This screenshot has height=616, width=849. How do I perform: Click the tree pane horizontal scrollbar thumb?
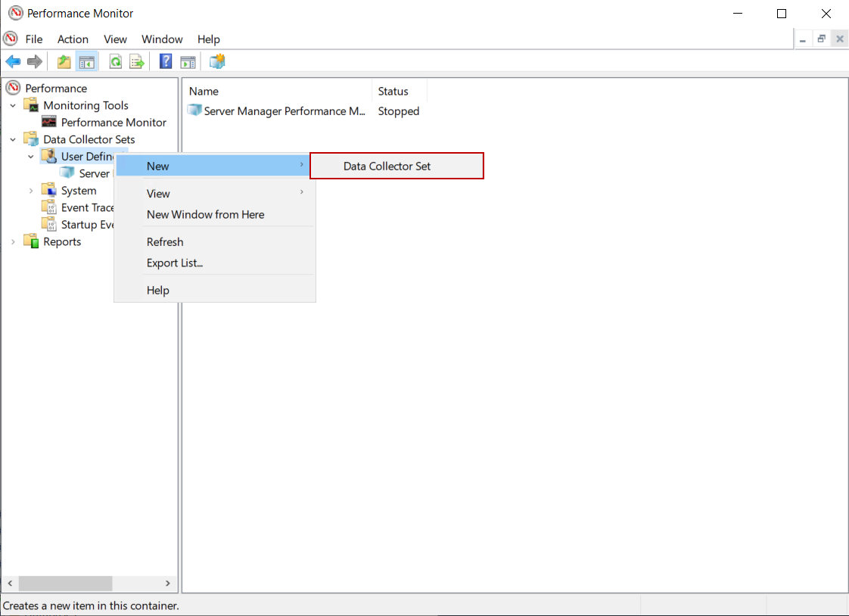[x=66, y=583]
